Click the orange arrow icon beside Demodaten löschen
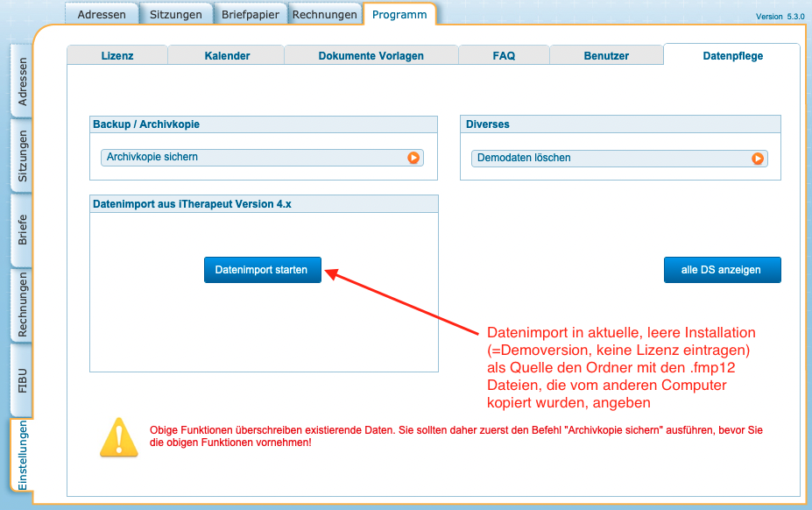This screenshot has width=812, height=510. tap(758, 159)
